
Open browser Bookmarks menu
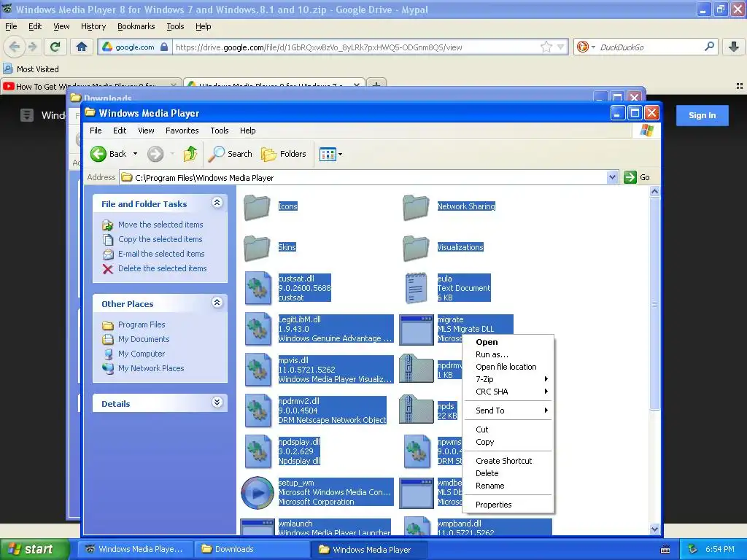point(136,26)
